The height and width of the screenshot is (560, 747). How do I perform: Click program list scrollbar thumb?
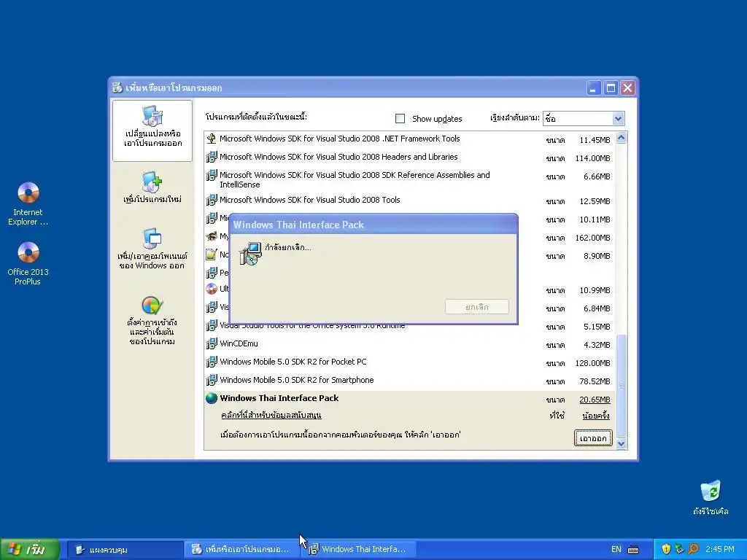(621, 385)
